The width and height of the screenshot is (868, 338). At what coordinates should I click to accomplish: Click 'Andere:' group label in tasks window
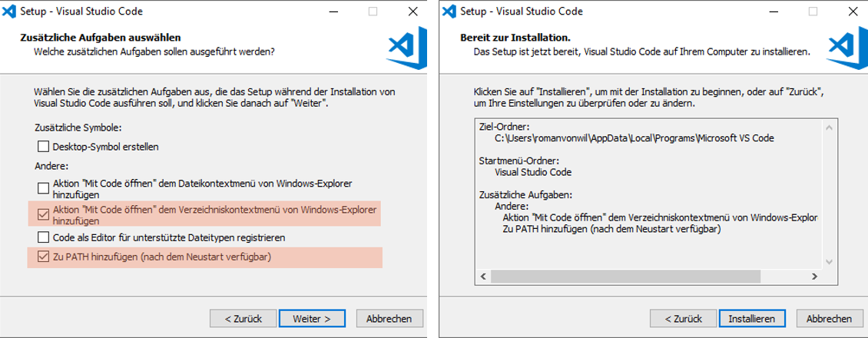51,166
